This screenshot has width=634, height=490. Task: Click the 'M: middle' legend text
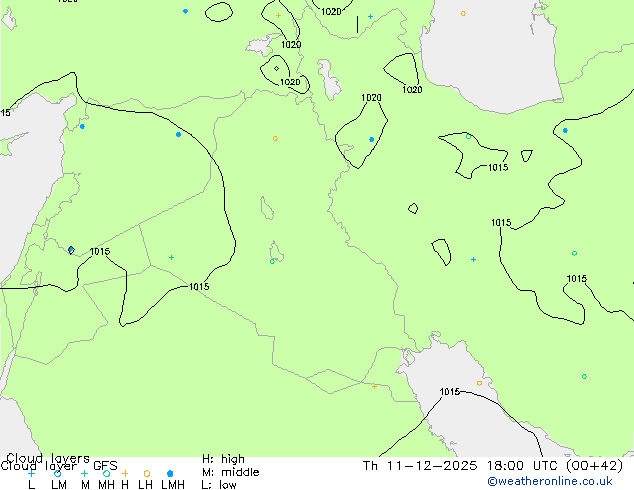coord(230,472)
